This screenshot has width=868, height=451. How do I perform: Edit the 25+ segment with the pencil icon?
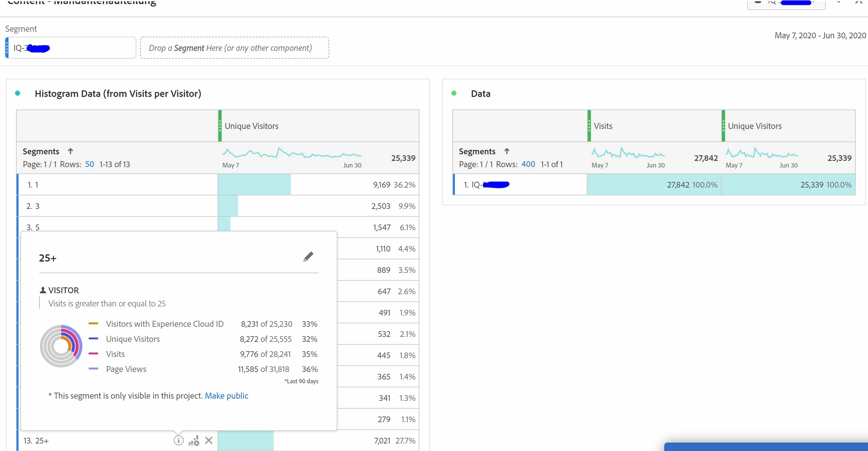click(x=308, y=257)
